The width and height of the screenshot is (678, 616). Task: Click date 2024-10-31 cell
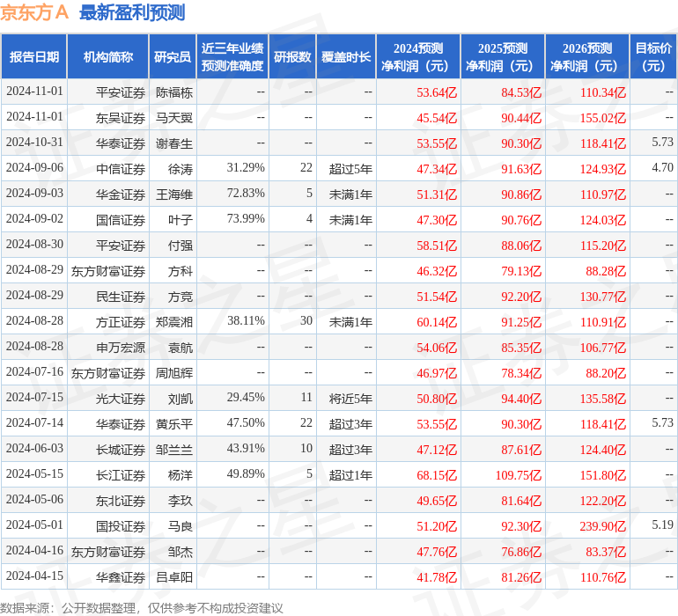point(34,143)
